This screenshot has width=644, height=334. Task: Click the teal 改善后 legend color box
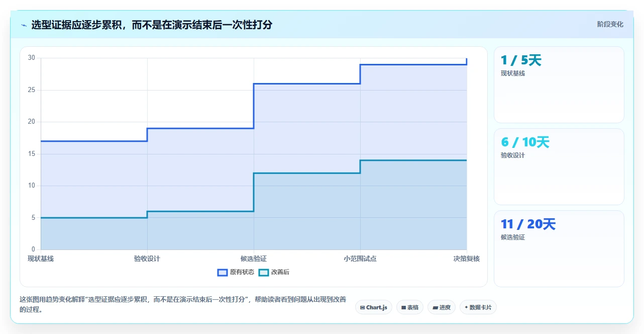[x=264, y=272]
